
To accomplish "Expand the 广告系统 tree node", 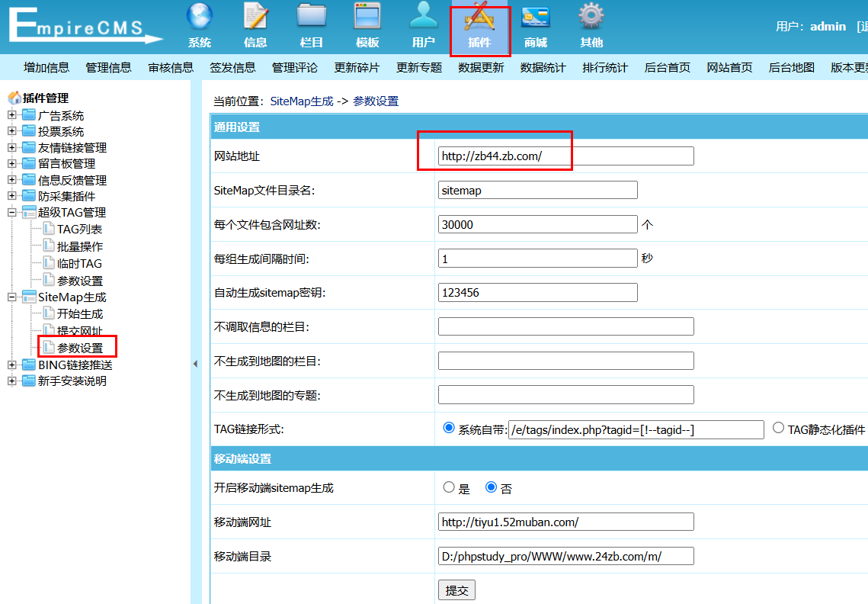I will (12, 115).
